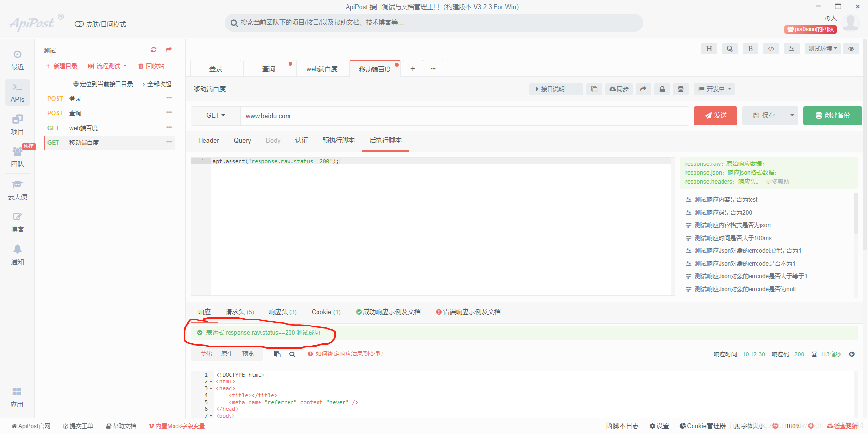Click the database stack icon

pyautogui.click(x=680, y=89)
